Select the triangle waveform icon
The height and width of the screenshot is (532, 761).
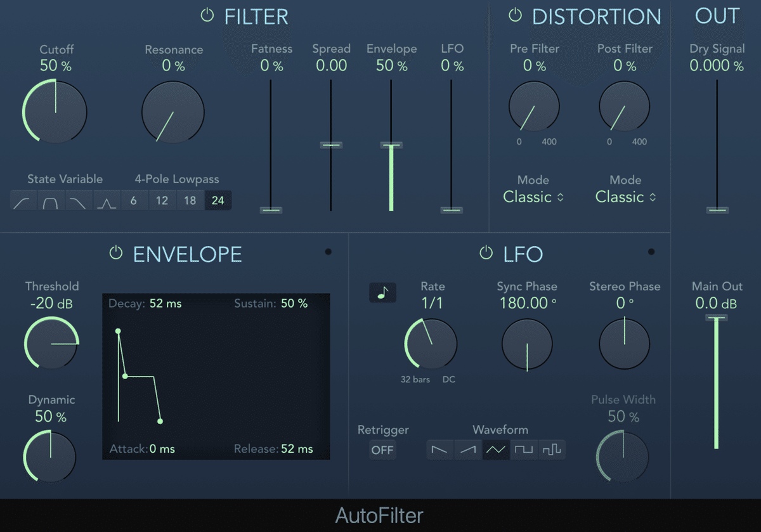click(496, 450)
